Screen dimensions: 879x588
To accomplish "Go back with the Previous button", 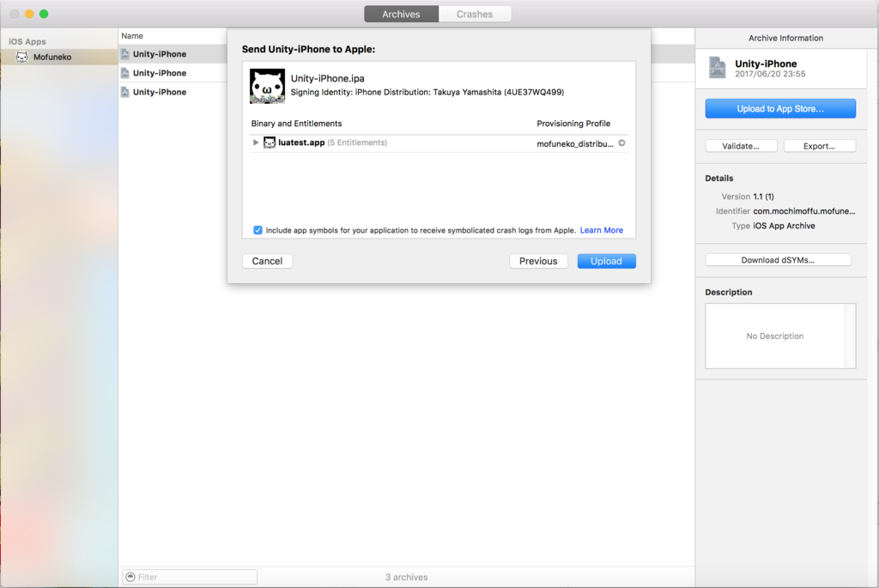I will point(538,261).
